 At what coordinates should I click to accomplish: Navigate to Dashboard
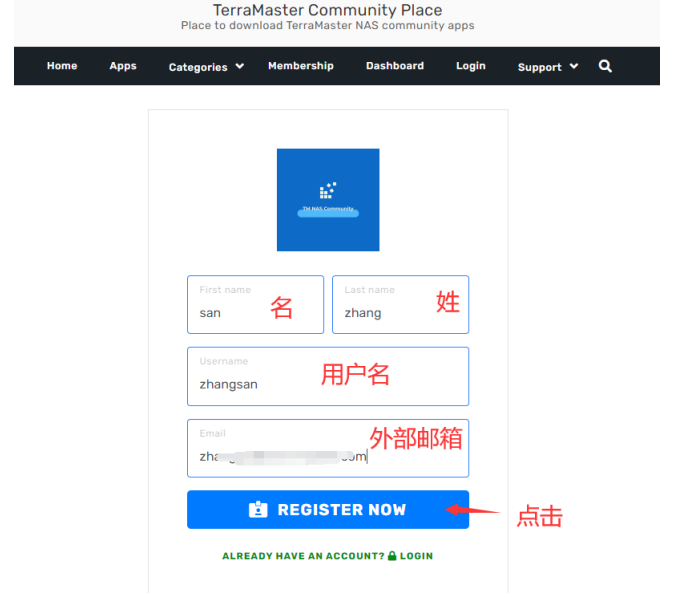tap(395, 66)
